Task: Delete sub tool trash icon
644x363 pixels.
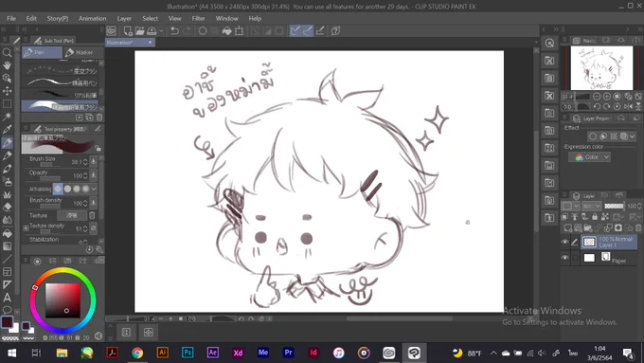Action: coord(99,118)
